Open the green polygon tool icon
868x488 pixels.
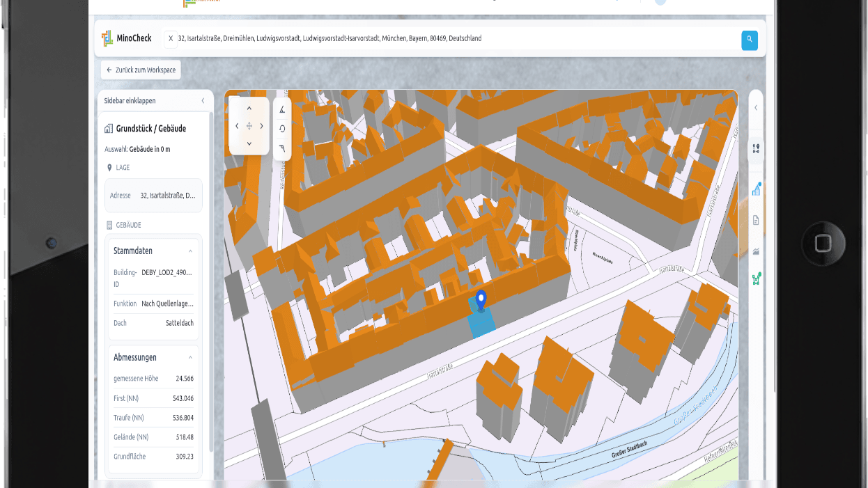pyautogui.click(x=756, y=279)
